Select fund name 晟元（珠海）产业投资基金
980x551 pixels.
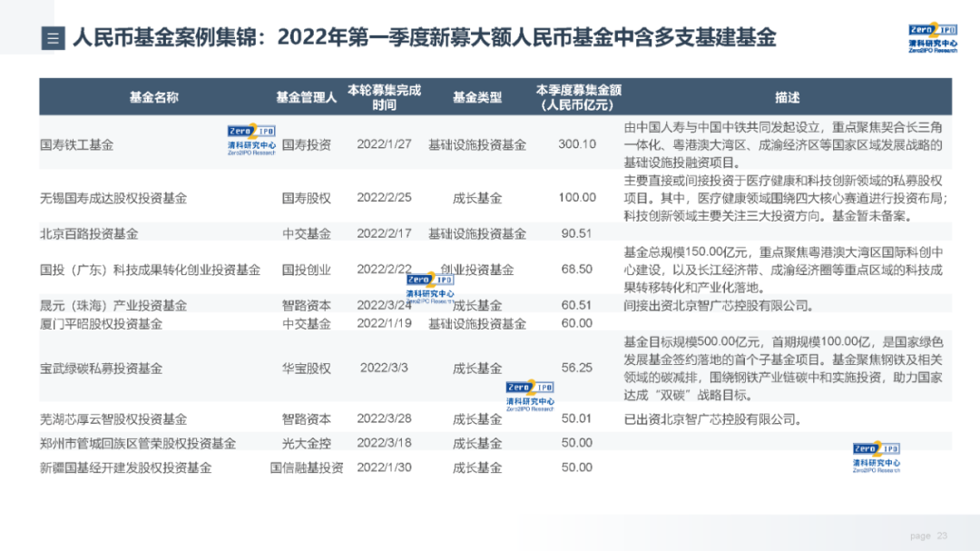pyautogui.click(x=113, y=306)
